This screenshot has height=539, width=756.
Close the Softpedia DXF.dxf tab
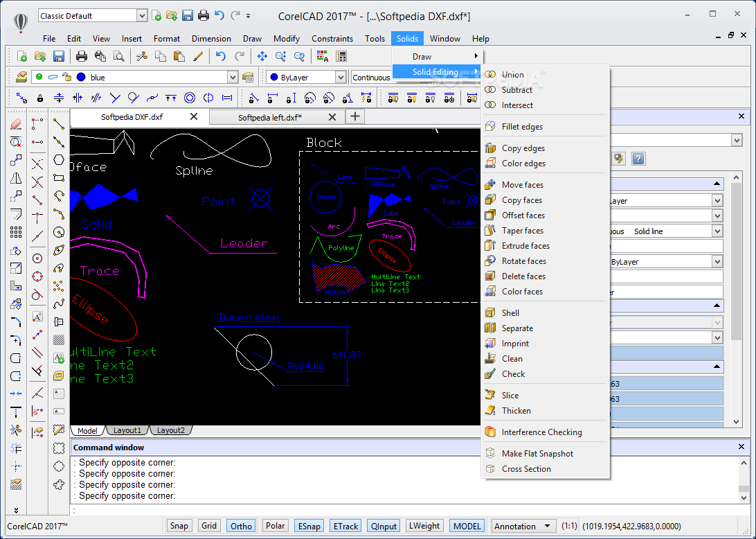coord(194,116)
